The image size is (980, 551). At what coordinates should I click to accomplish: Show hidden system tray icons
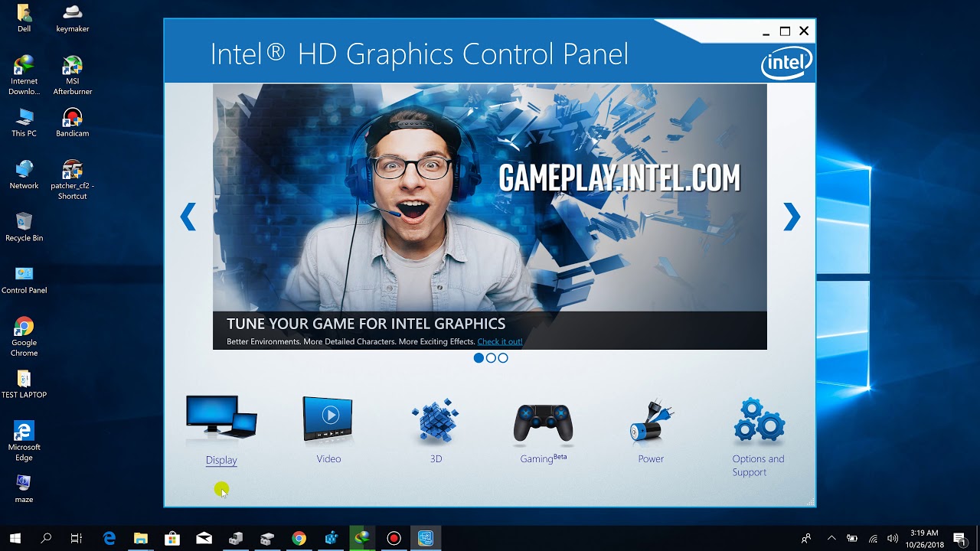(x=831, y=539)
